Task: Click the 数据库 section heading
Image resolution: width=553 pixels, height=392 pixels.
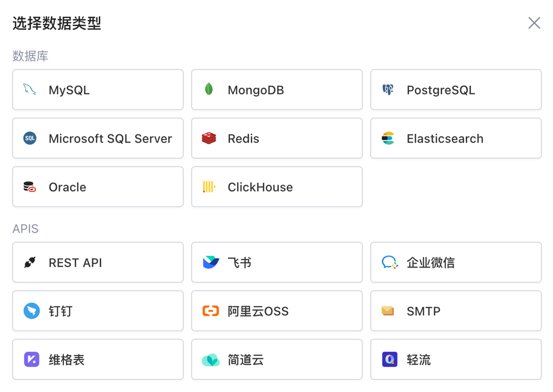Action: (x=30, y=56)
